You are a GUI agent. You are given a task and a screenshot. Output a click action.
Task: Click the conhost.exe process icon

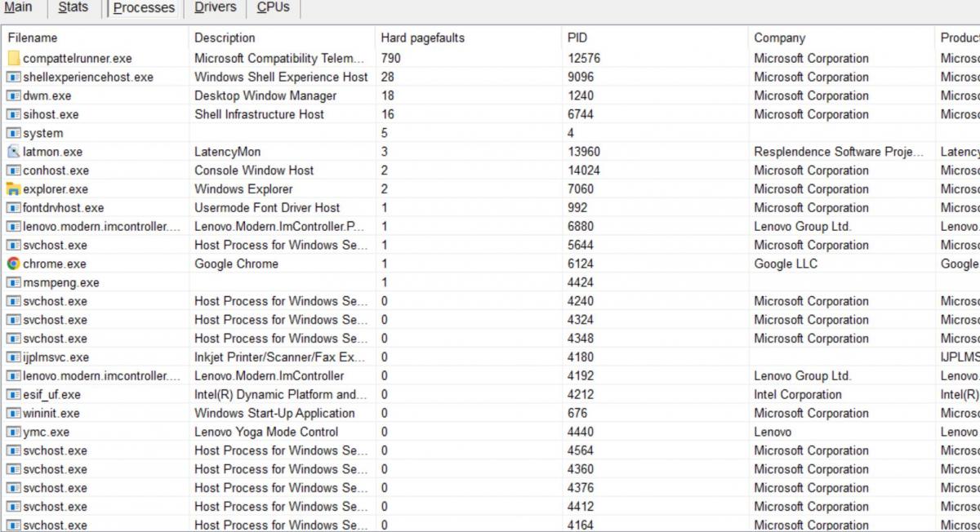tap(14, 171)
